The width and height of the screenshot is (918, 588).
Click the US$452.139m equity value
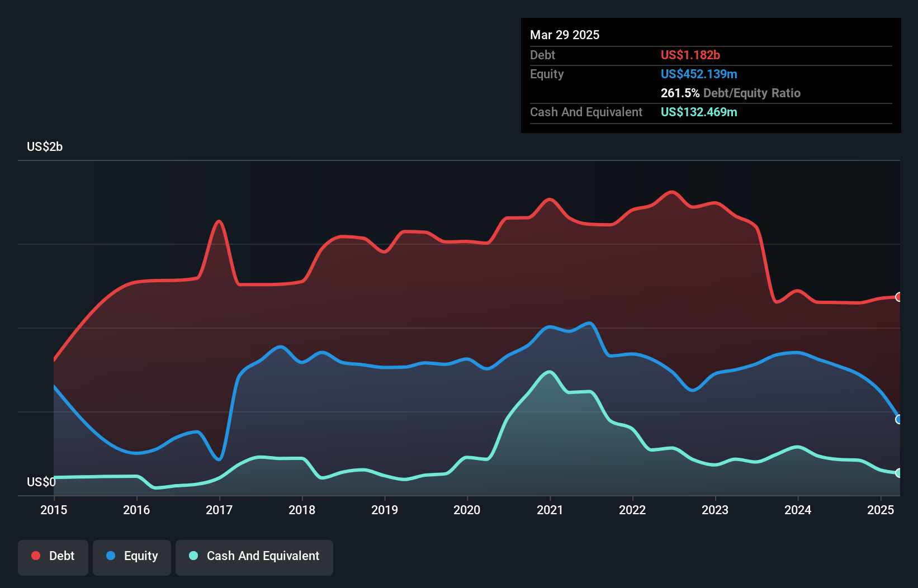(x=699, y=74)
